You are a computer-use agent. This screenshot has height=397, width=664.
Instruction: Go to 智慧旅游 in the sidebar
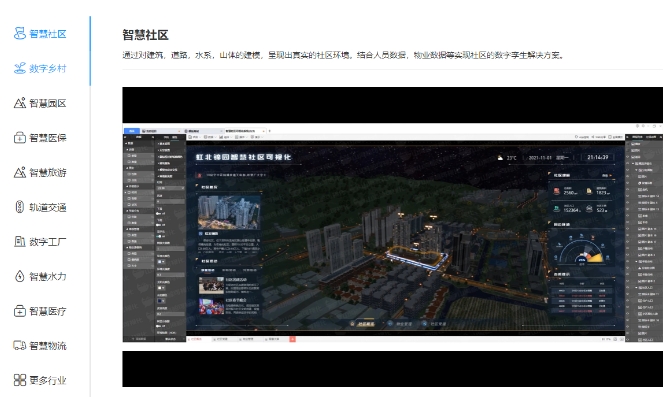40,172
